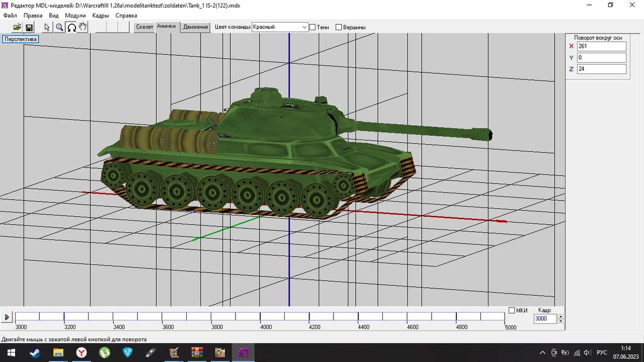The image size is (644, 362).
Task: Open the Справка menu
Action: [126, 16]
